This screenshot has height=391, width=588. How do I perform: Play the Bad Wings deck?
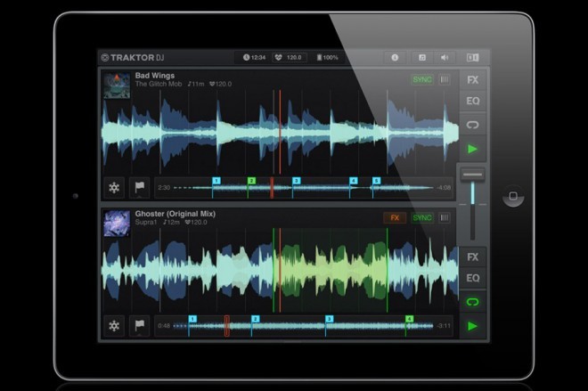[472, 150]
